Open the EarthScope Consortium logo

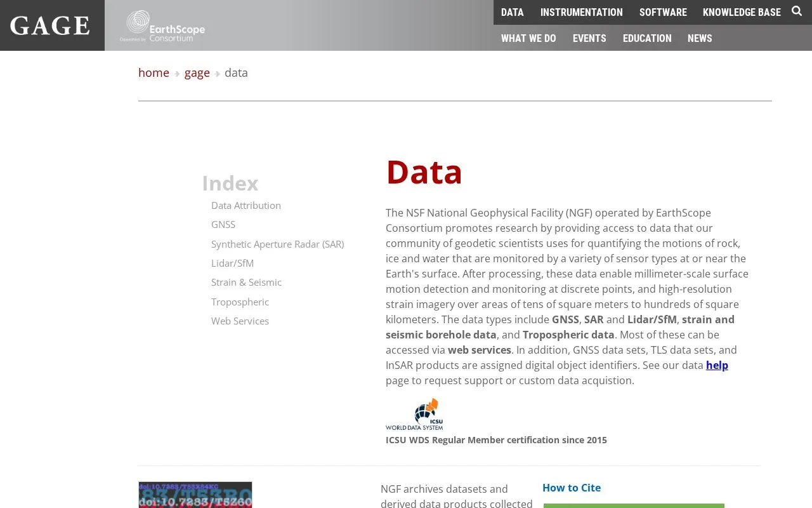pos(162,27)
